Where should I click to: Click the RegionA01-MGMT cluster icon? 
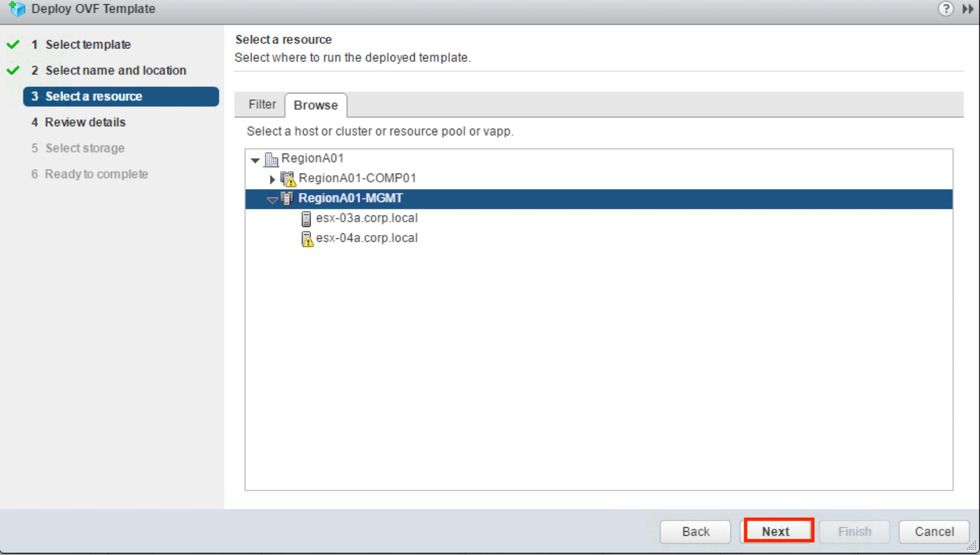287,199
